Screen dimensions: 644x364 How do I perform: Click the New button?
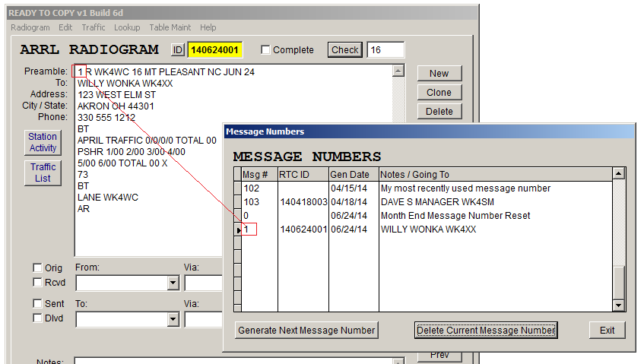pos(439,74)
